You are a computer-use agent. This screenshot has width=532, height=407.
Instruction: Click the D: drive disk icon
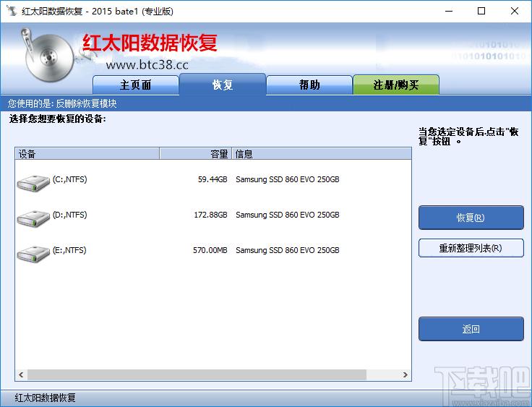(x=33, y=218)
